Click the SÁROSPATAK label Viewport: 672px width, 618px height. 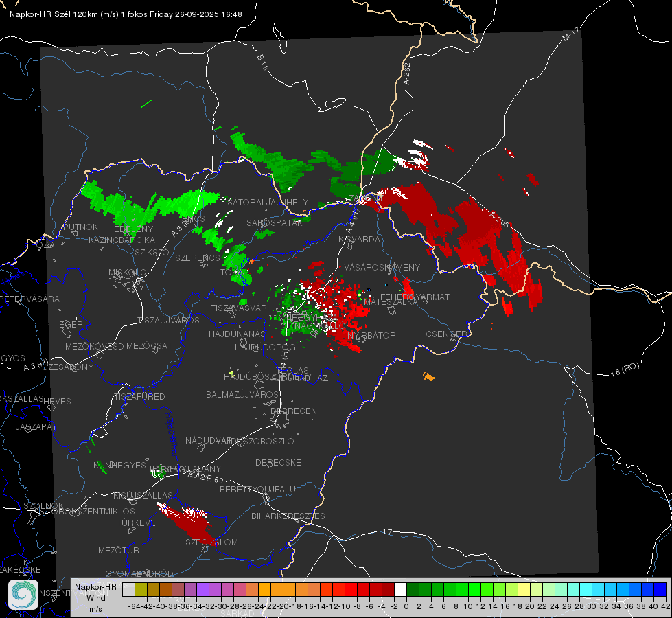(x=275, y=222)
